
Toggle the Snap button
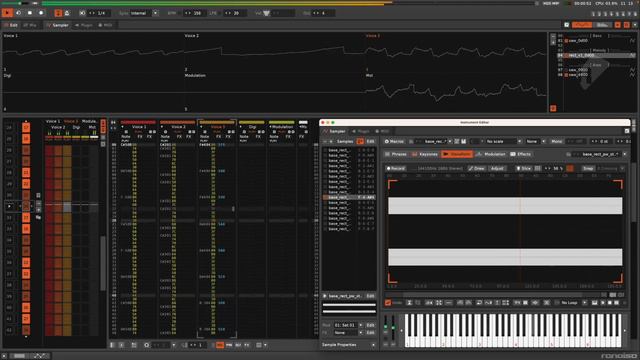pyautogui.click(x=588, y=169)
